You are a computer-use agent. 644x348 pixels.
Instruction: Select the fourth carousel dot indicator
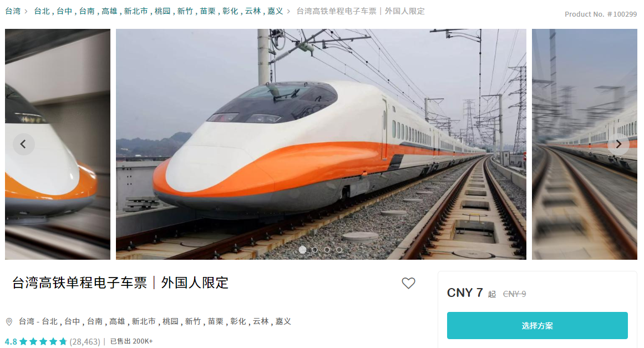coord(339,249)
